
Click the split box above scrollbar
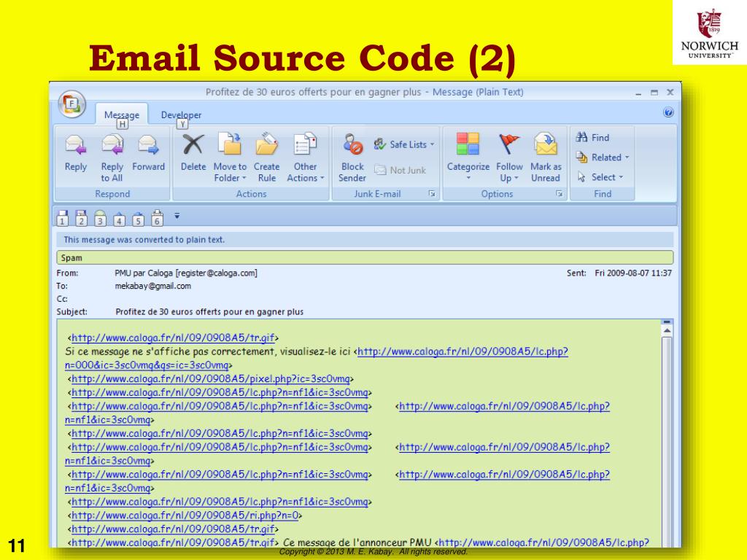pyautogui.click(x=667, y=322)
